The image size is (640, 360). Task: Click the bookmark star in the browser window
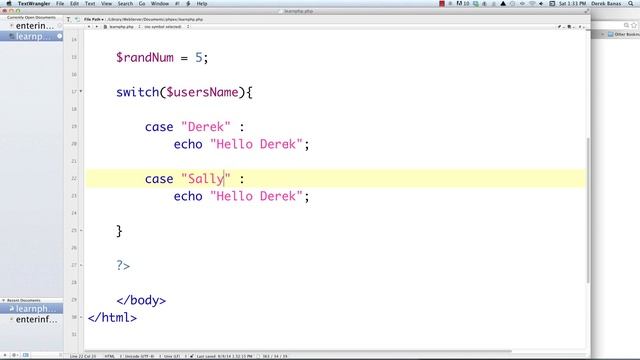click(634, 25)
